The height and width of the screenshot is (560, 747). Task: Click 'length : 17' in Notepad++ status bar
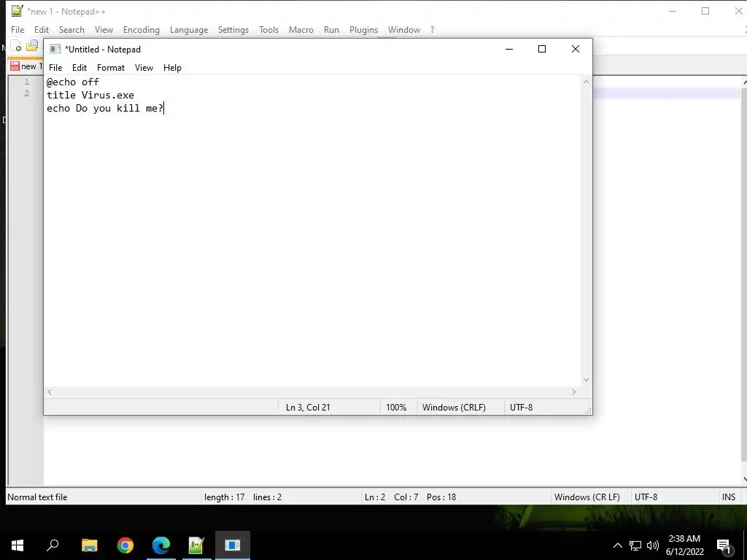tap(224, 497)
